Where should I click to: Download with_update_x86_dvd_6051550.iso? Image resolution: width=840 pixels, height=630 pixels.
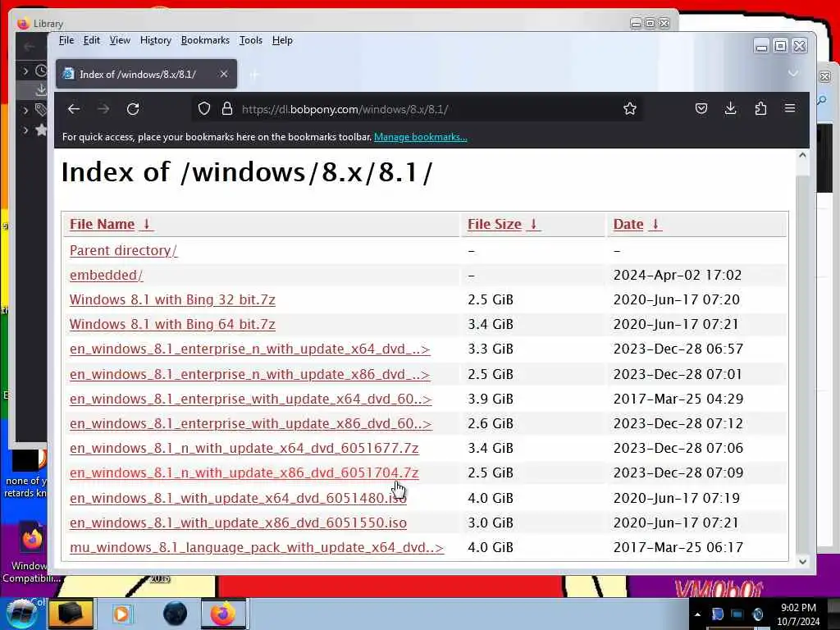coord(238,523)
